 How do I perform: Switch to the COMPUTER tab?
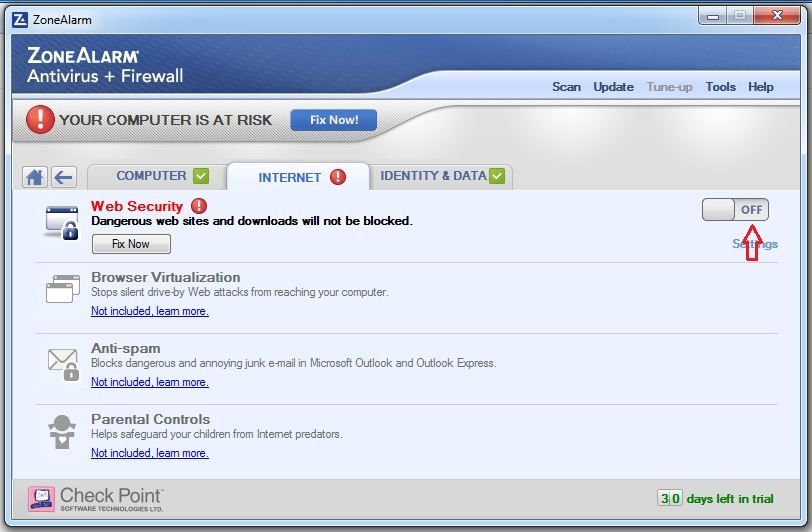click(x=157, y=176)
